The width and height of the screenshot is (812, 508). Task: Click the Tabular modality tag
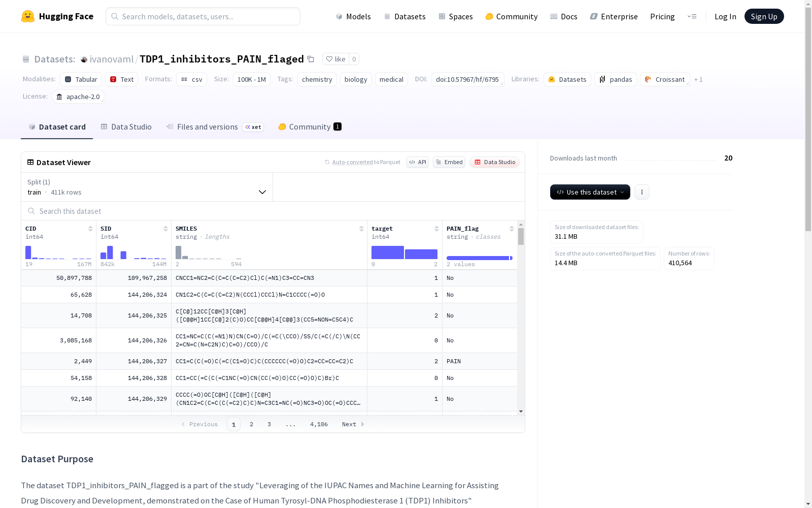pos(81,79)
